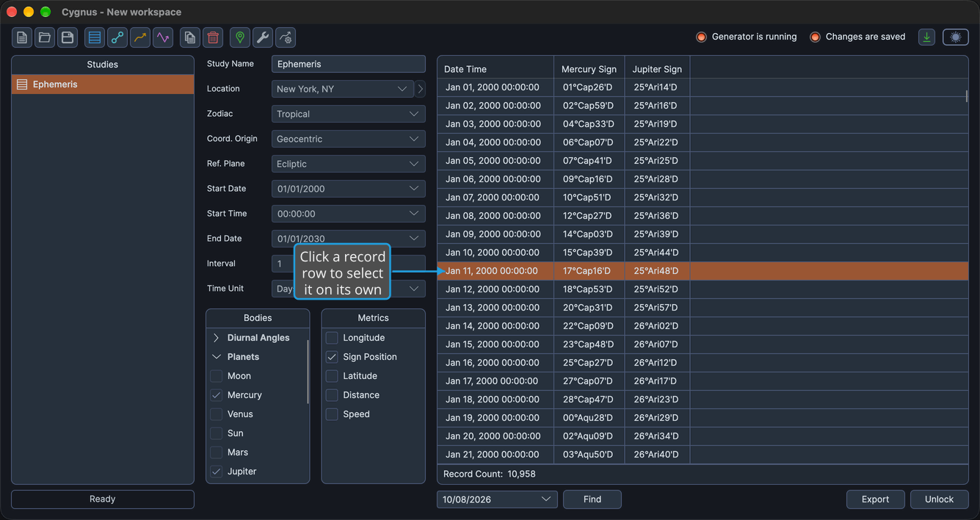
Task: Open locations with the green pin icon
Action: [240, 37]
